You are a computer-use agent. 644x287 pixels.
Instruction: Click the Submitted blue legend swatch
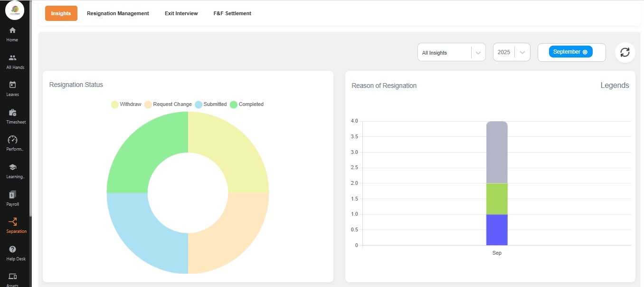[x=199, y=105]
